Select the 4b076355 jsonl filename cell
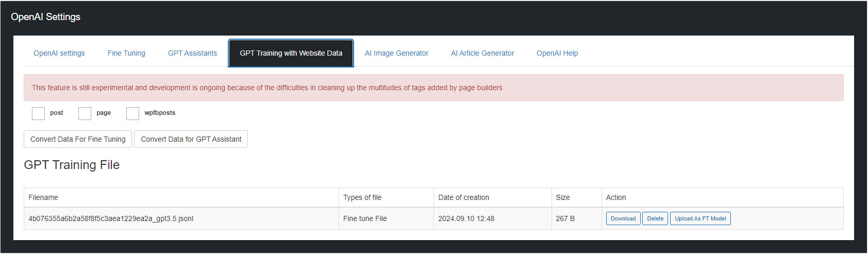 (181, 218)
